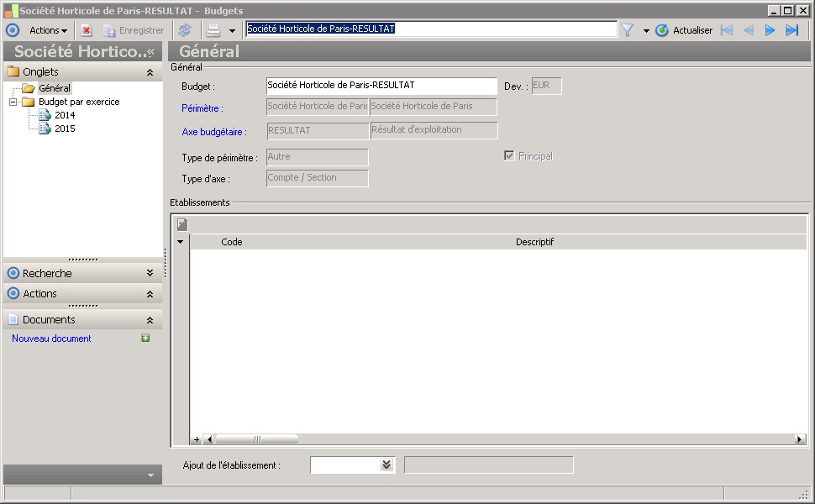This screenshot has width=815, height=504.
Task: Click the filter funnel icon
Action: tap(628, 30)
